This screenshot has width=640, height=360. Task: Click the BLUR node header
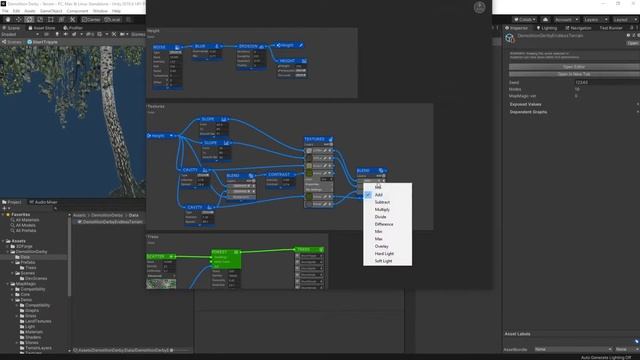click(207, 46)
